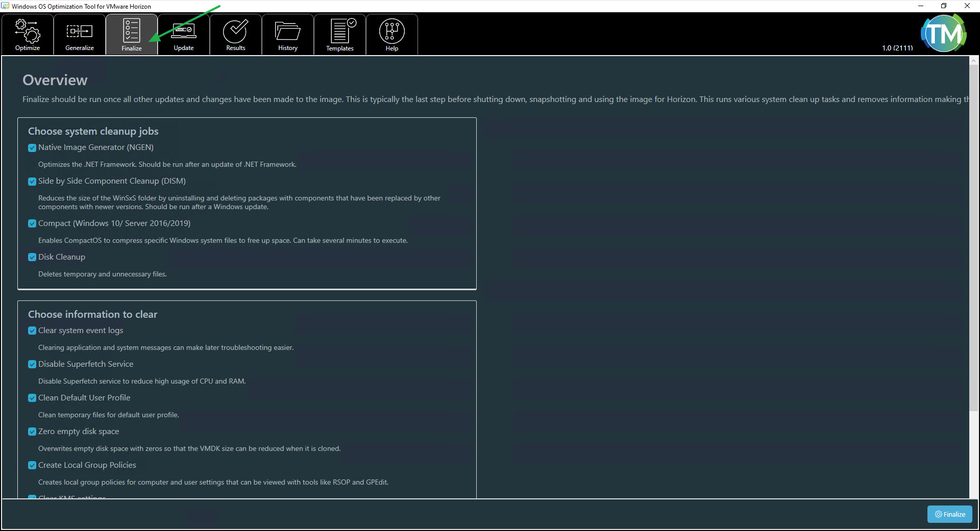Click 'Deletes temporary and unnecessary files.' text

(x=103, y=274)
